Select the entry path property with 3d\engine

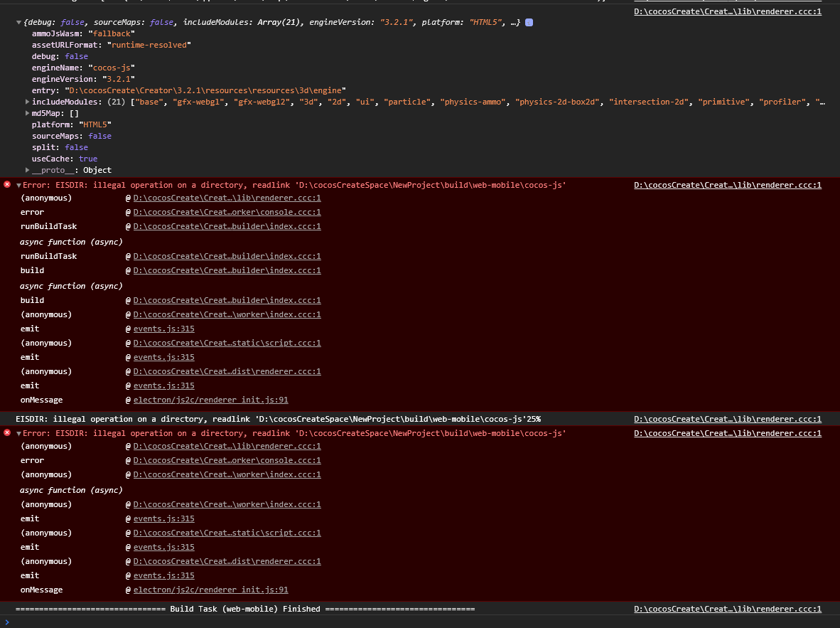tap(188, 90)
